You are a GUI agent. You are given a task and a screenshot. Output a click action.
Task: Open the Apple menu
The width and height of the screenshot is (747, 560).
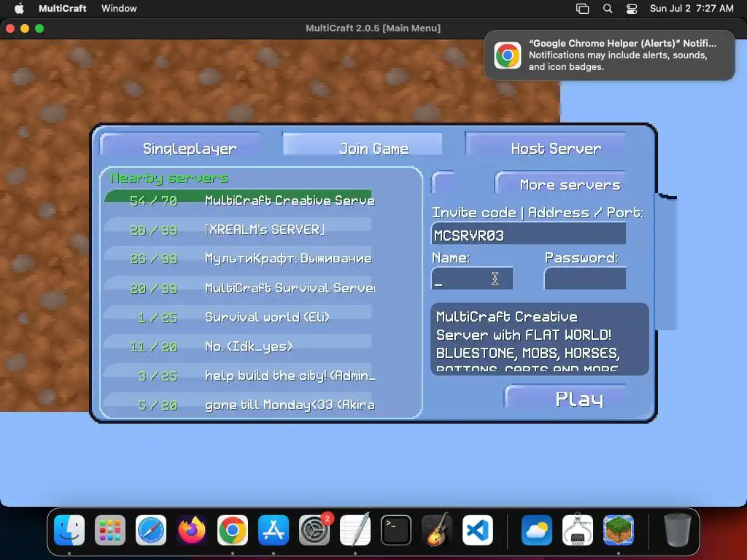18,8
